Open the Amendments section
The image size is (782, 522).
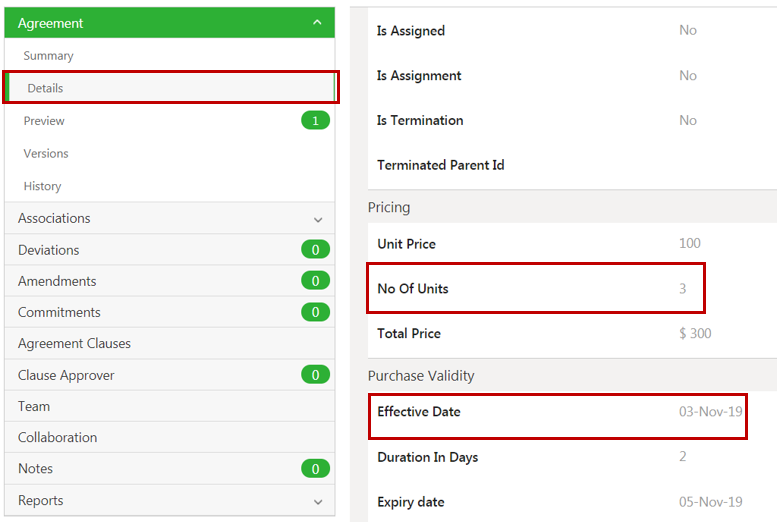click(57, 281)
